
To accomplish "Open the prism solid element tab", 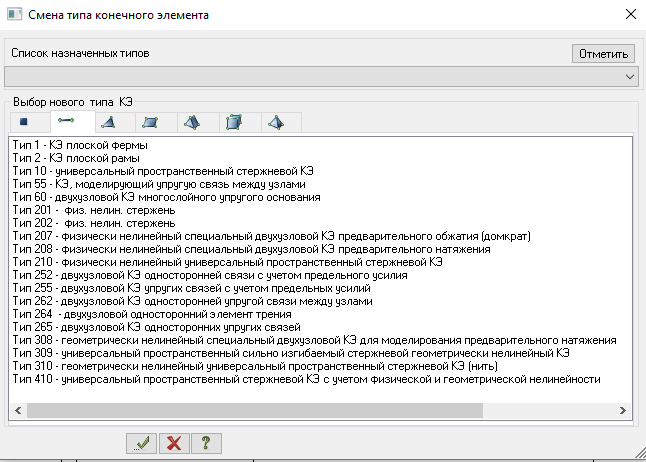I will click(192, 122).
